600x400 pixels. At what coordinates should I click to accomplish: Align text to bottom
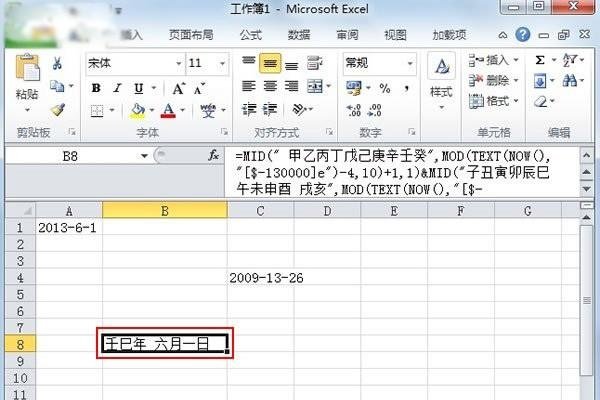click(291, 66)
